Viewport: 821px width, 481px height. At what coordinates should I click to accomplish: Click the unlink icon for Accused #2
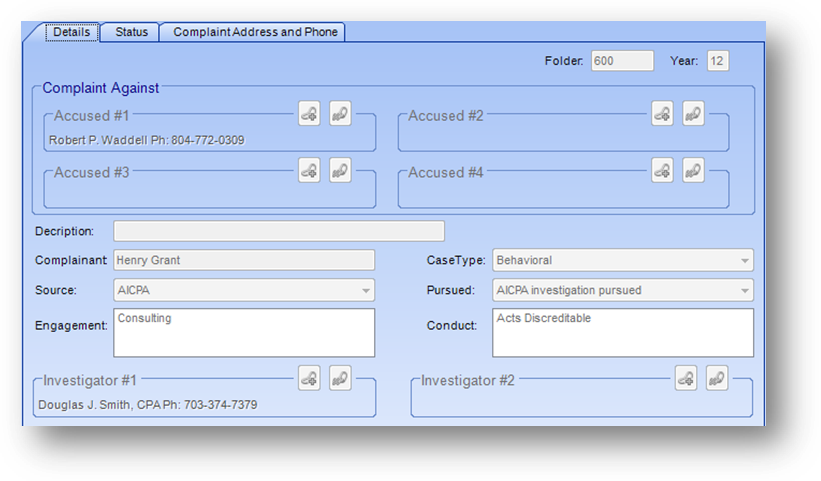coord(693,114)
